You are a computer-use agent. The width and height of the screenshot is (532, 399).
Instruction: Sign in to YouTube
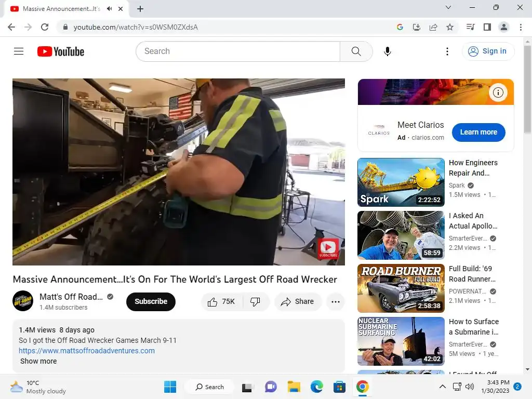click(x=488, y=51)
